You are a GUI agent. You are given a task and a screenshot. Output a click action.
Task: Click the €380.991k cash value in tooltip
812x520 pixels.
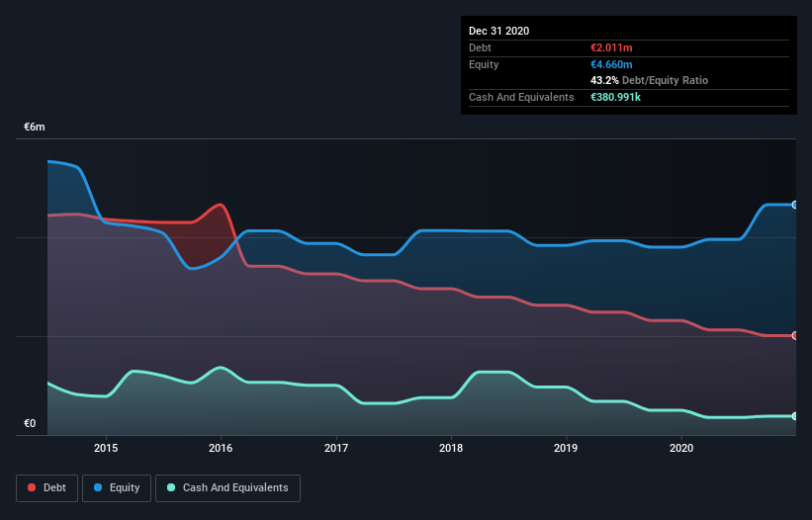[615, 97]
